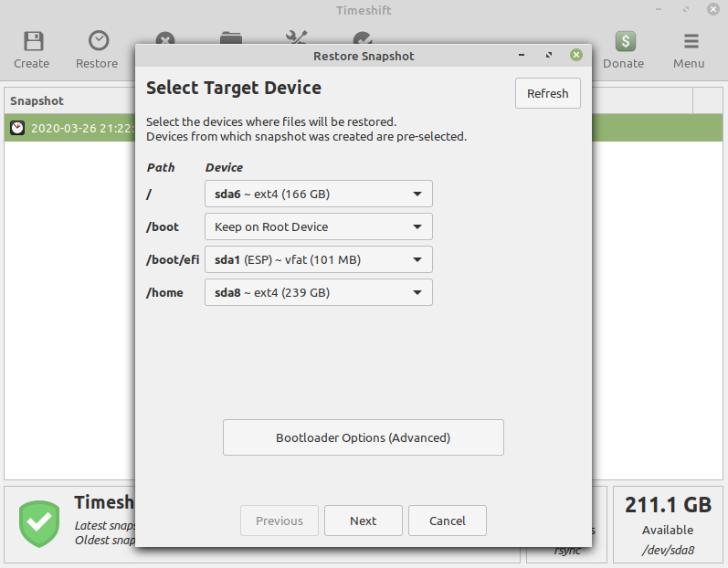Open the /boot Keep on Root Device dropdown
Image resolution: width=728 pixels, height=568 pixels.
[318, 226]
